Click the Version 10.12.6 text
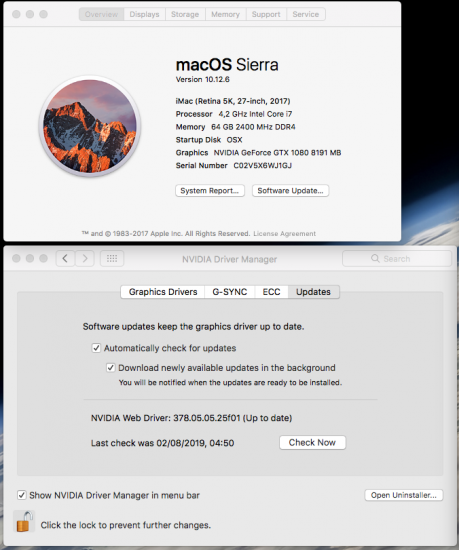This screenshot has height=550, width=459. [x=203, y=80]
